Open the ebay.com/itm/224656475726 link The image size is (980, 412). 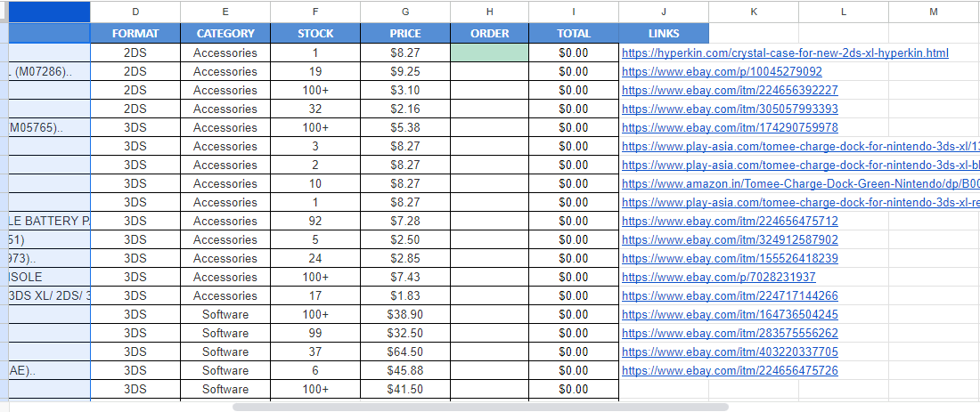tap(730, 371)
